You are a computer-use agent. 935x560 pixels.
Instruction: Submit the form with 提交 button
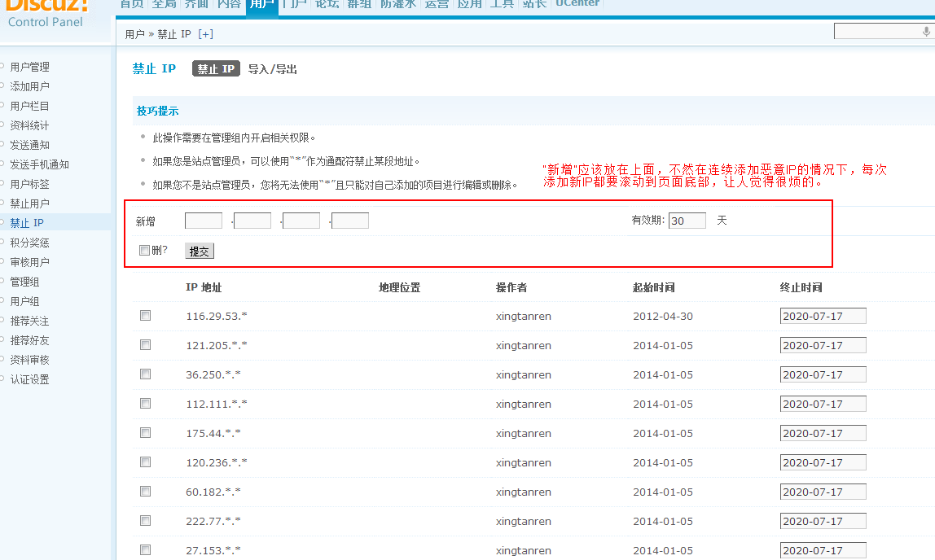200,252
